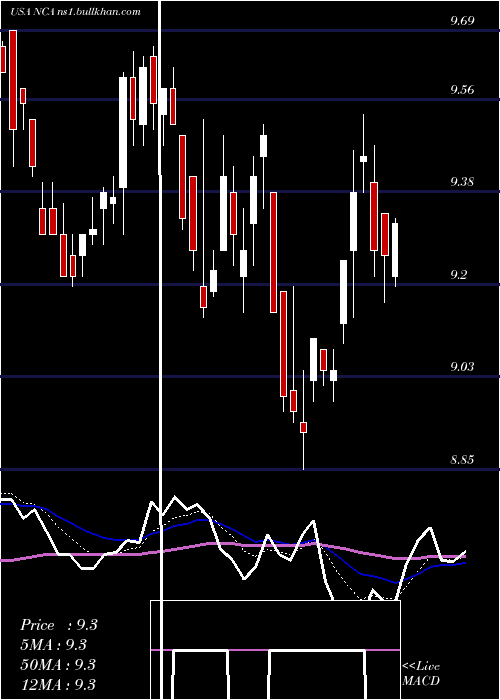Screen dimensions: 500x700
Task: Click the 9.56 price axis label
Action: (x=462, y=90)
